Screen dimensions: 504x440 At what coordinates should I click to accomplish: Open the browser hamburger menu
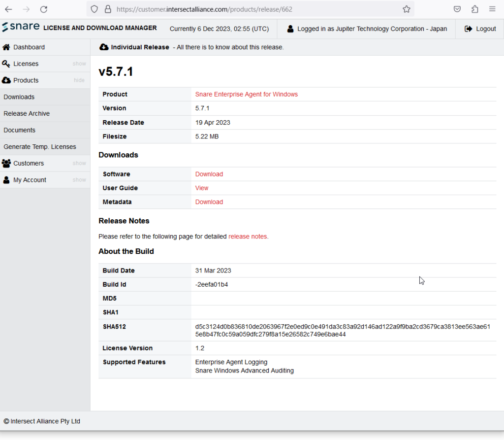(492, 9)
